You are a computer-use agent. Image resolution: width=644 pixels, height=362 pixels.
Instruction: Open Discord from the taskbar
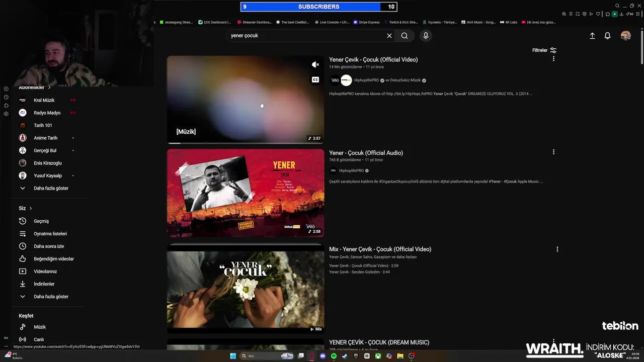[x=323, y=356]
